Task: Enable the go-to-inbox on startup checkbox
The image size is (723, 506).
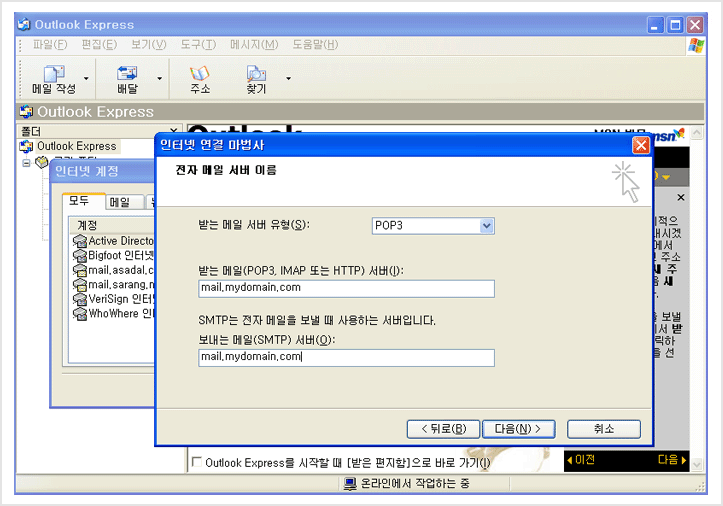Action: (x=196, y=463)
